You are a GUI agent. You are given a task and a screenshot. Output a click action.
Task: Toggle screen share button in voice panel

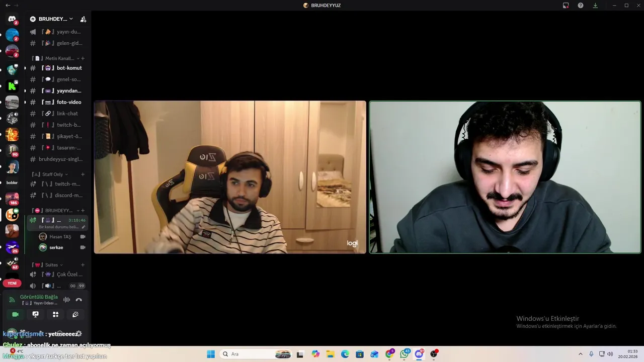point(35,314)
